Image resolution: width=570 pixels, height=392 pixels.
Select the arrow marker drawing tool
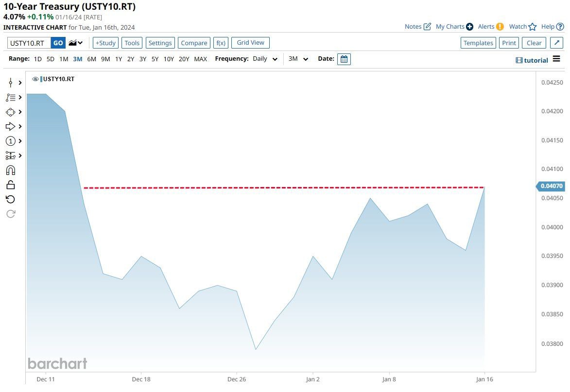tap(11, 126)
